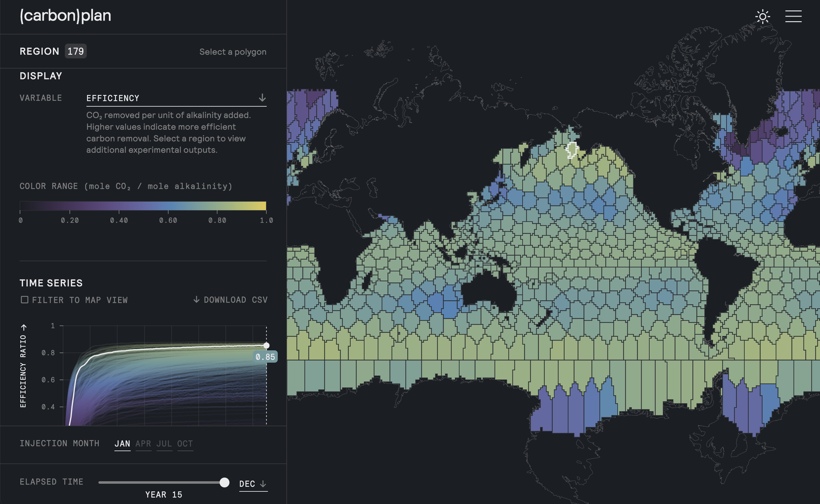Image resolution: width=820 pixels, height=504 pixels.
Task: Click the white-outlined selected polygon on map
Action: [x=572, y=150]
